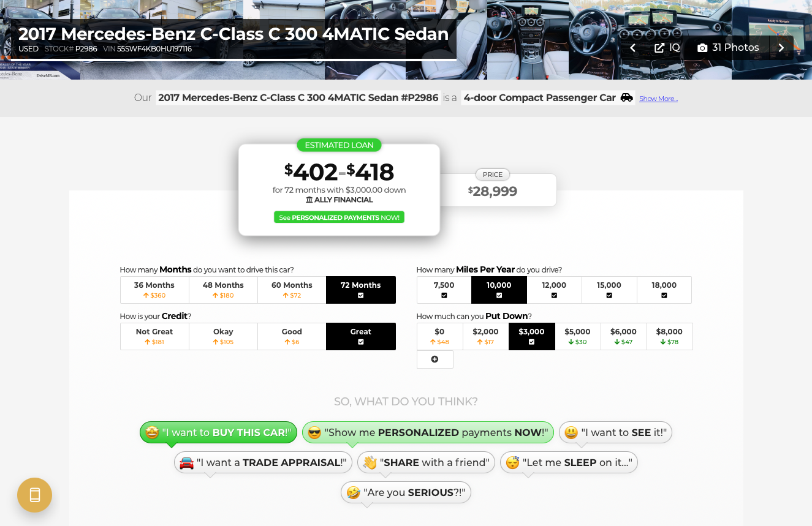Image resolution: width=812 pixels, height=526 pixels.
Task: Choose Good credit option
Action: point(292,336)
